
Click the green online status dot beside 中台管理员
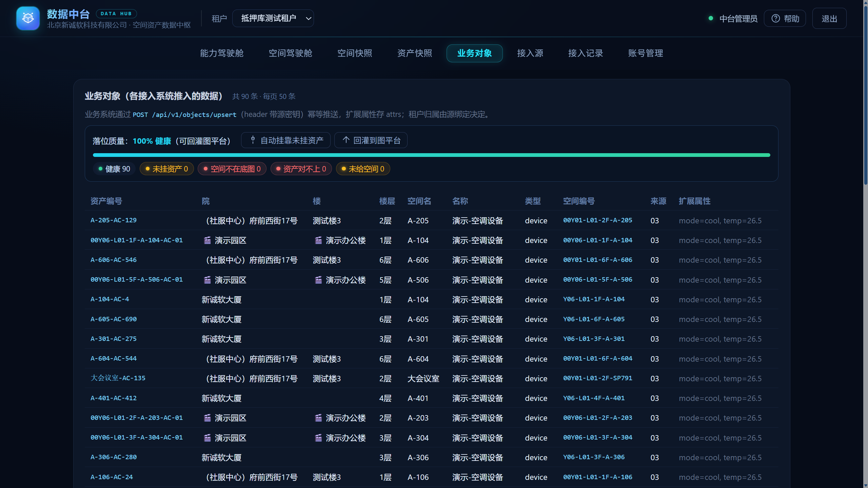711,18
